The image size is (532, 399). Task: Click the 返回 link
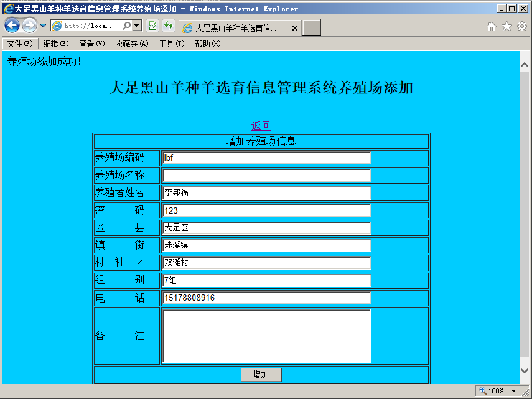pyautogui.click(x=261, y=126)
